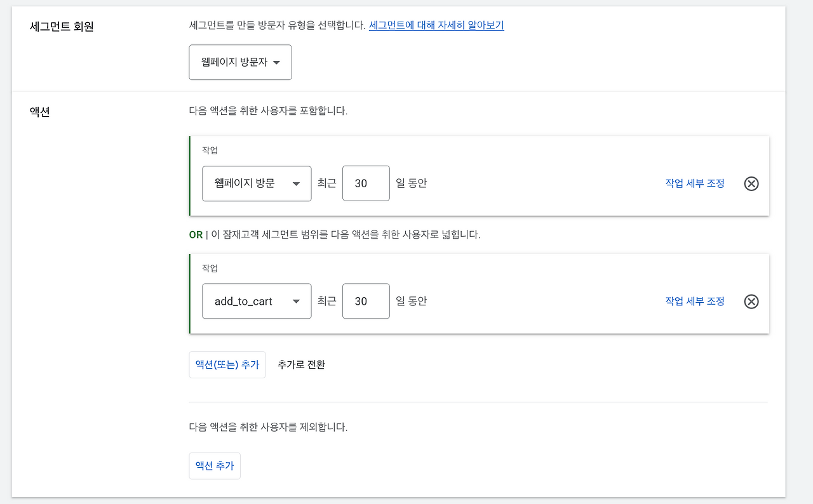Click the caret icon on the 웹페이지 방문 selector
The image size is (813, 504).
pyautogui.click(x=296, y=183)
